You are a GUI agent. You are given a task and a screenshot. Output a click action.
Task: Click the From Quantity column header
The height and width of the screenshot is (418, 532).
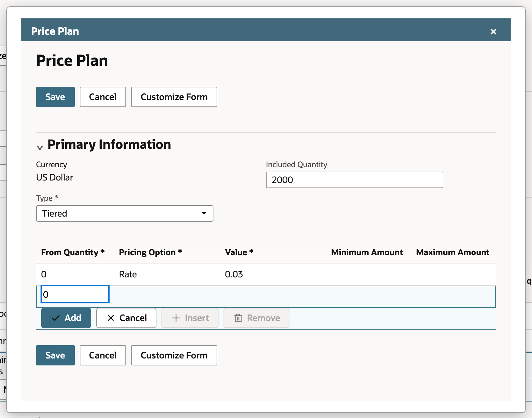pyautogui.click(x=73, y=252)
